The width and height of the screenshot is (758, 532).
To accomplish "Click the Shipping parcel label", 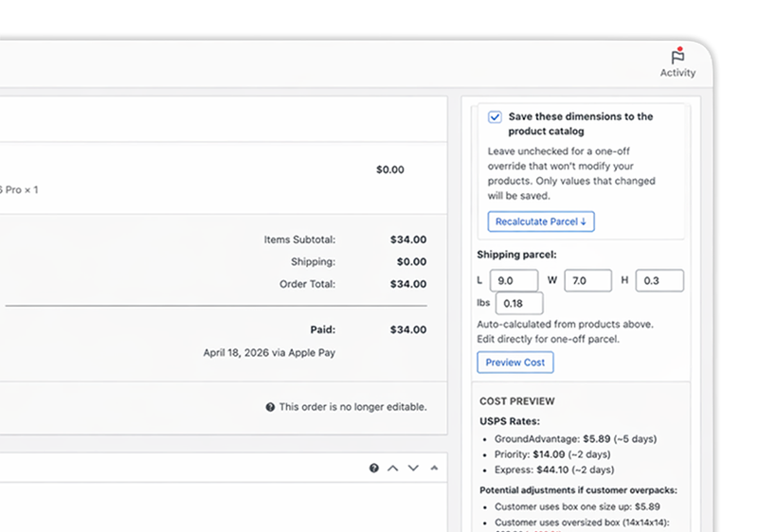I will pos(516,255).
